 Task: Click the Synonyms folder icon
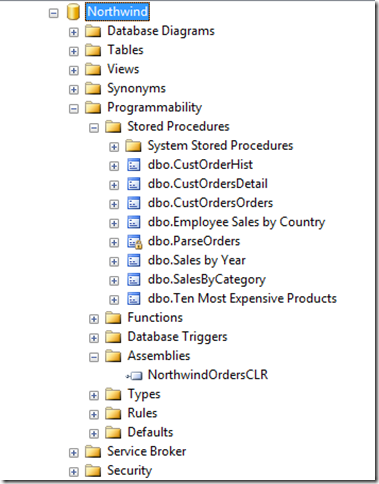pyautogui.click(x=93, y=89)
